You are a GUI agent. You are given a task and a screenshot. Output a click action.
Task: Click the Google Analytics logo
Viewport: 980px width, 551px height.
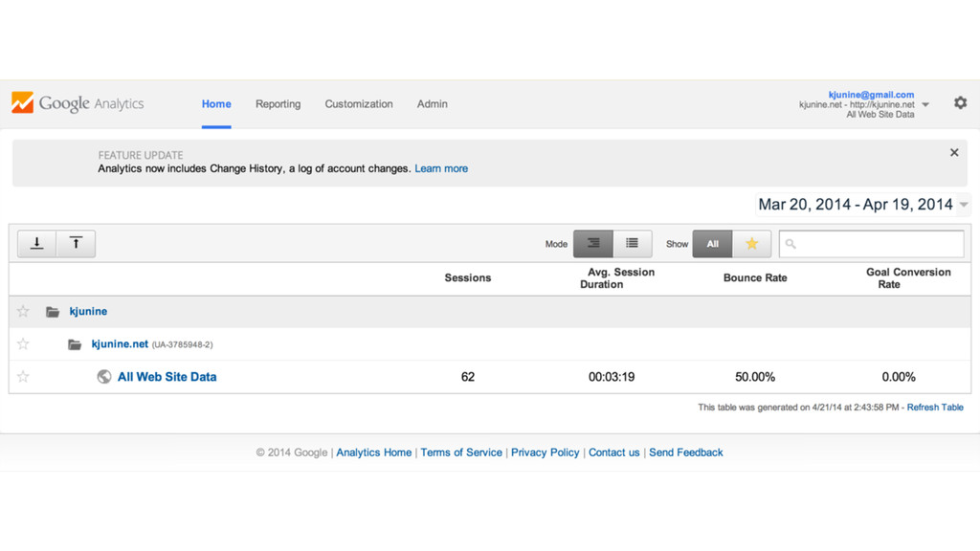coord(78,103)
